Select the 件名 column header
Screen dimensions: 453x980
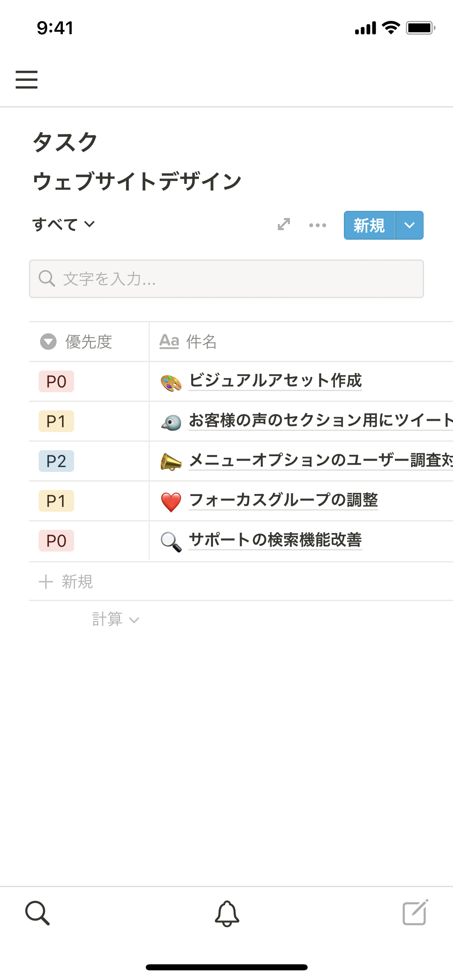coord(201,342)
